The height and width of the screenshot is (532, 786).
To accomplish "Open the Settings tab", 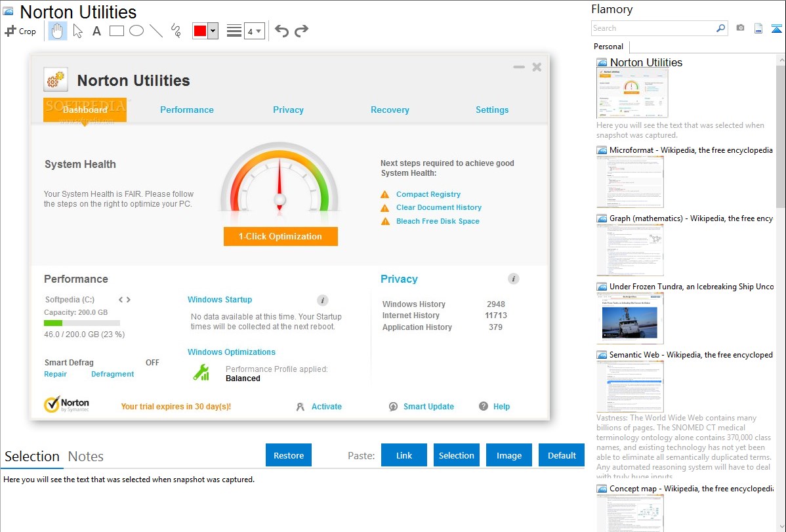I will (492, 110).
